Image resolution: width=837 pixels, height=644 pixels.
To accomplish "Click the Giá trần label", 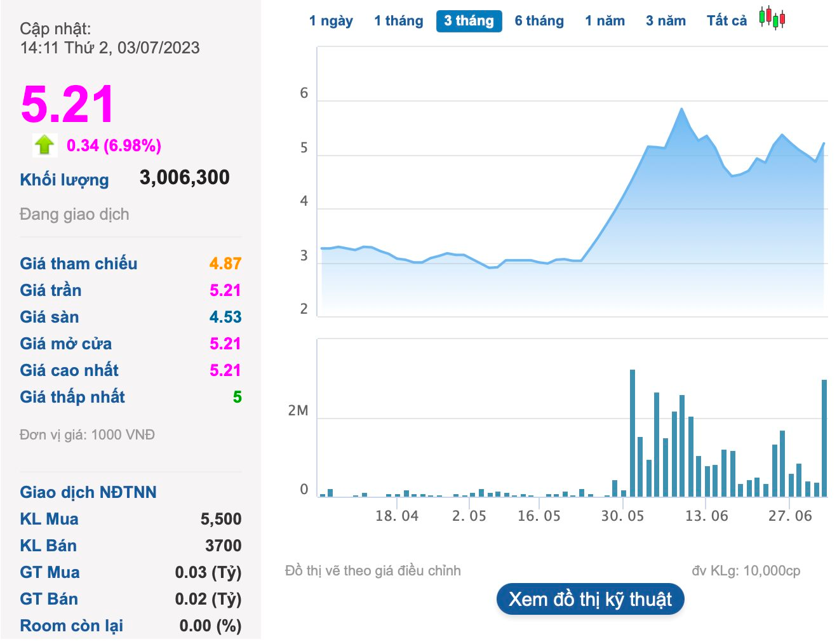I will (x=50, y=290).
